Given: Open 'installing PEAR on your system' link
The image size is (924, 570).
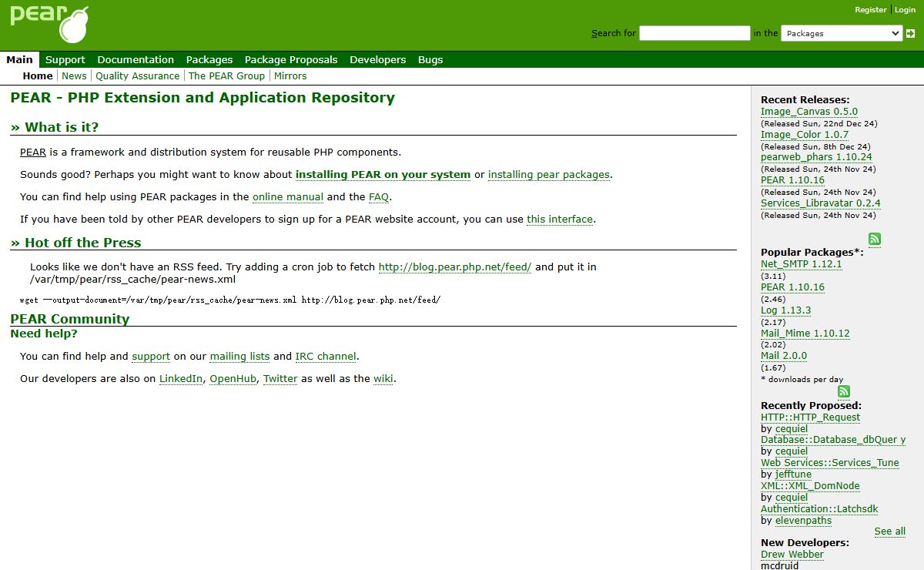Looking at the screenshot, I should coord(383,174).
